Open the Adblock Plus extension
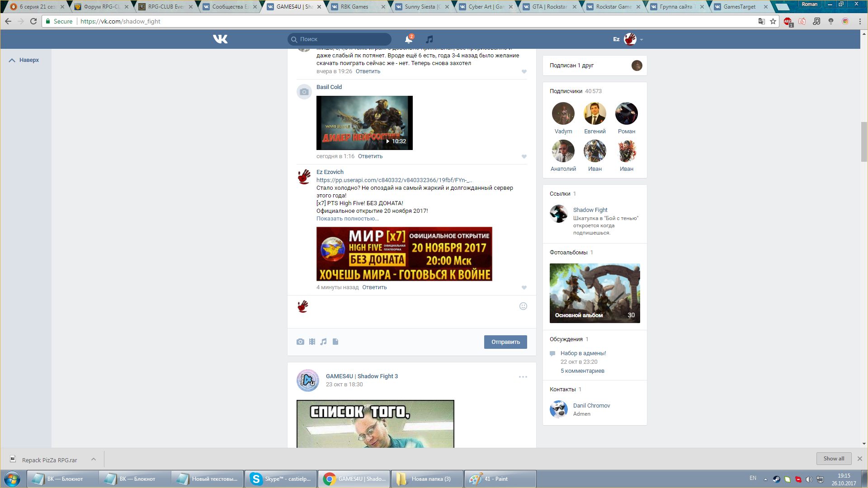The height and width of the screenshot is (488, 868). coord(788,21)
